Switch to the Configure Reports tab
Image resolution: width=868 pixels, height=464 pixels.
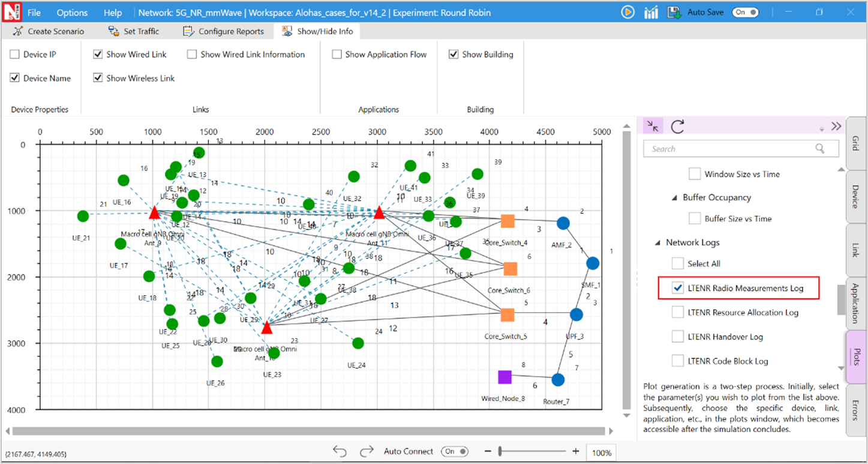(223, 31)
